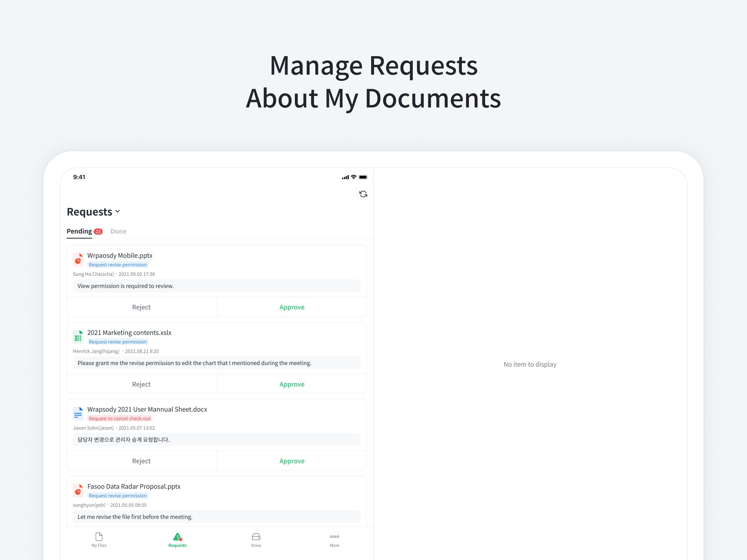Screen dimensions: 747x560
Task: Click Request revise permission tag under Wrpaosdy Mobile
Action: [x=118, y=265]
